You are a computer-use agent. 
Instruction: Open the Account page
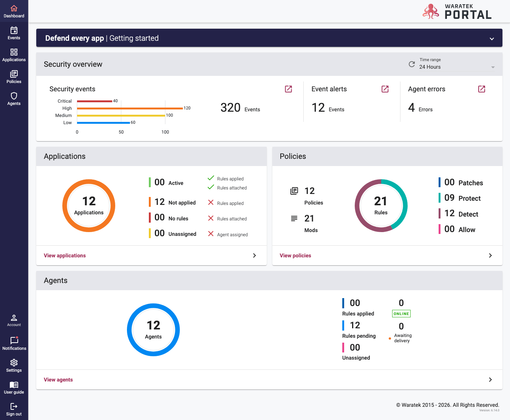[14, 320]
